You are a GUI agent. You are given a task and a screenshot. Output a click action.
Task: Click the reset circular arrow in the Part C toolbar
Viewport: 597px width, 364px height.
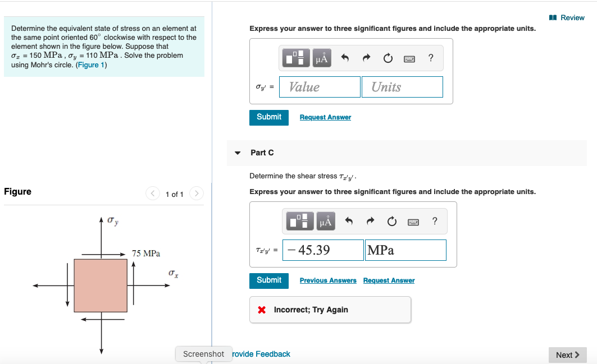click(x=391, y=221)
